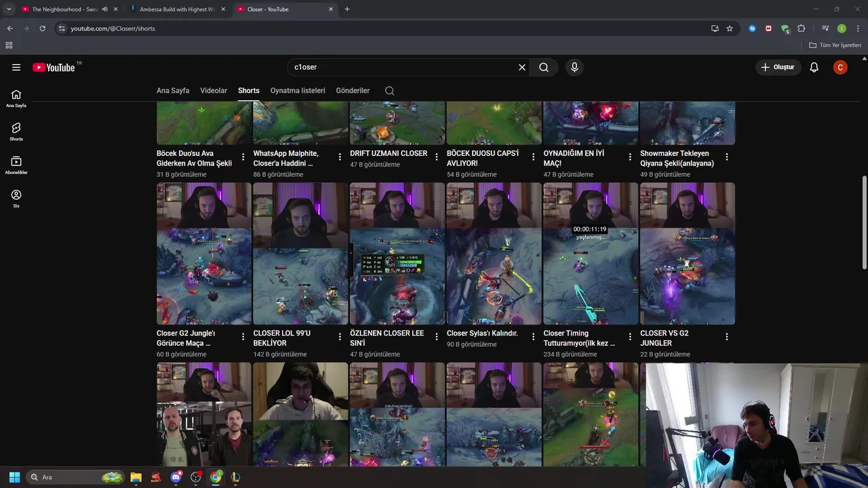Open the Chrome three-dot menu

[x=858, y=28]
